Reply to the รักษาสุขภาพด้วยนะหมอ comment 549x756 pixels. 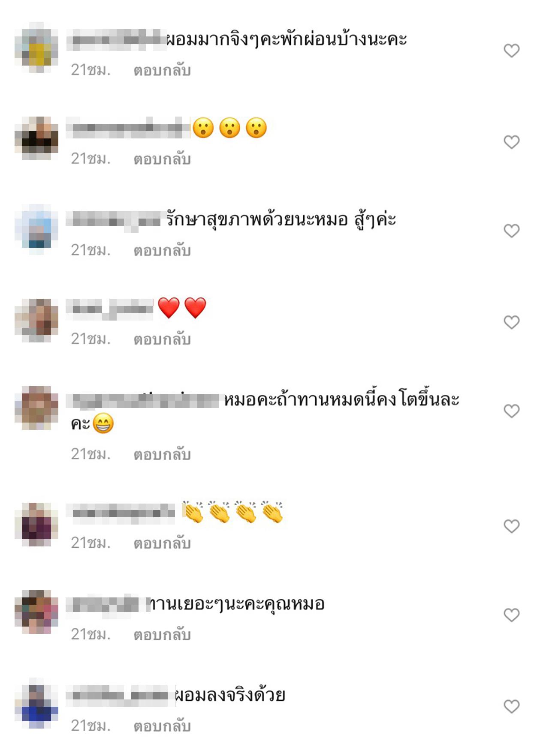tap(162, 250)
